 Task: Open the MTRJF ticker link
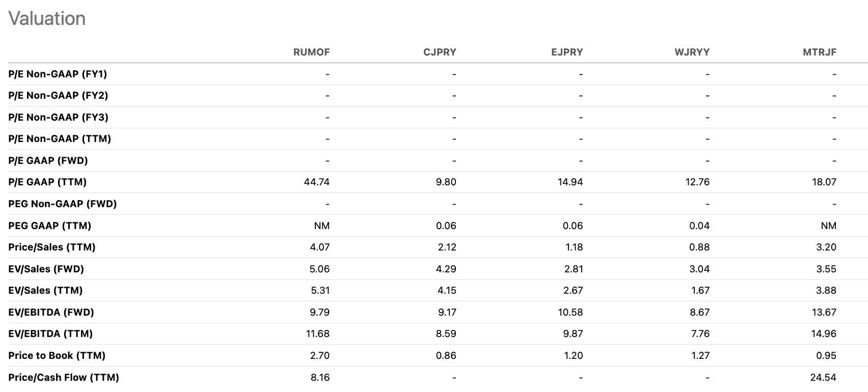pyautogui.click(x=819, y=52)
